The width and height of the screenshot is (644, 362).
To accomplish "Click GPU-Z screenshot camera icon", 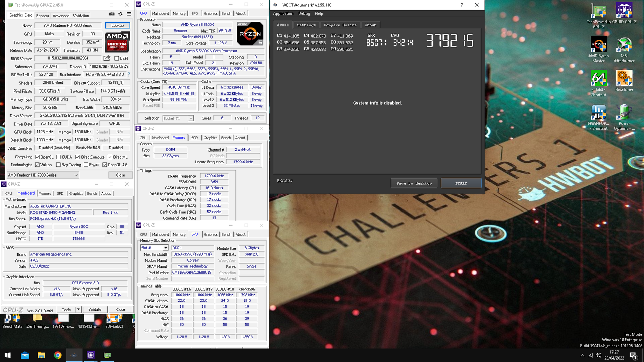I will point(112,14).
